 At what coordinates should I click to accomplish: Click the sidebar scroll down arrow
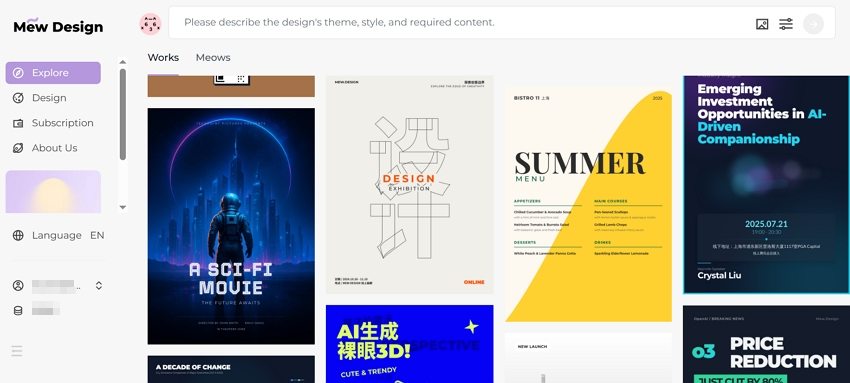123,207
